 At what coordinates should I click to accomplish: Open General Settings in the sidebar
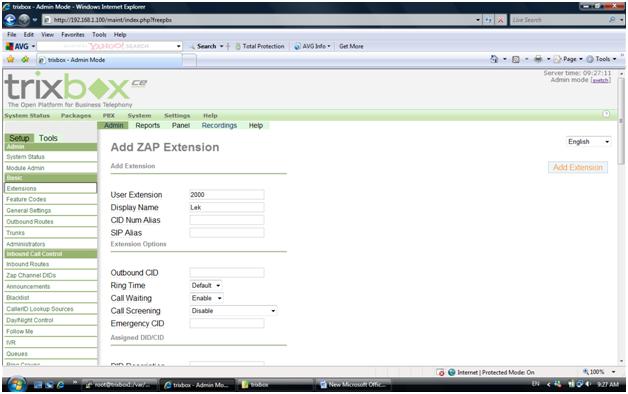tap(50, 211)
